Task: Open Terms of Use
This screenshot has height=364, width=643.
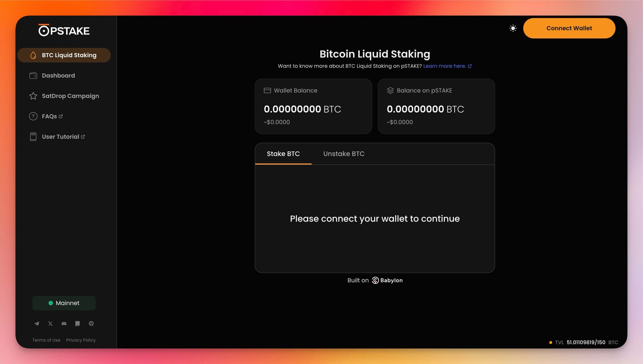Action: coord(46,340)
